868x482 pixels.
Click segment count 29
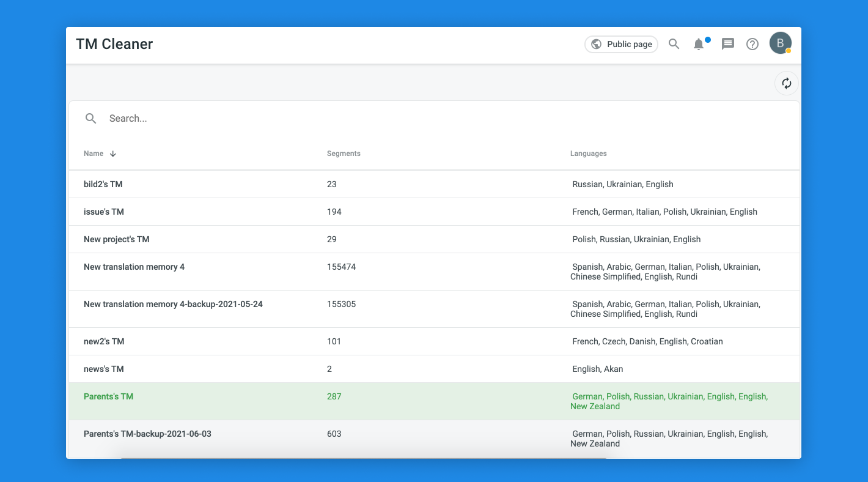pyautogui.click(x=332, y=239)
